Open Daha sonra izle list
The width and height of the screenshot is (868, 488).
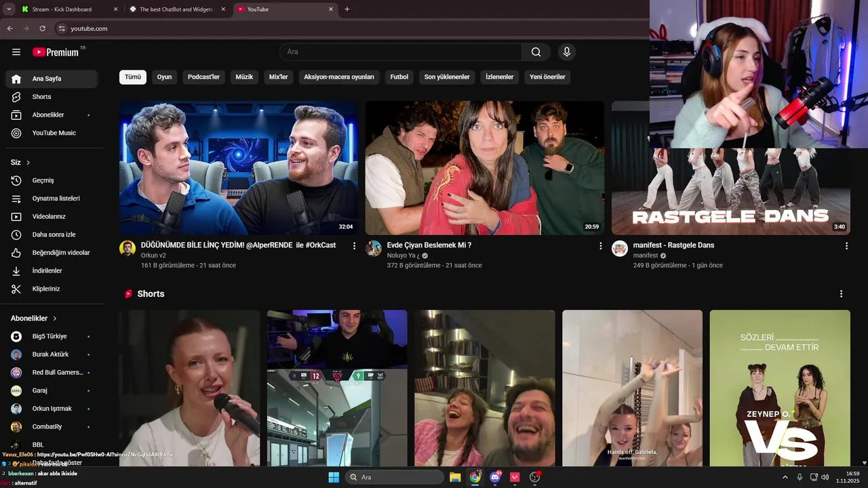(52, 235)
